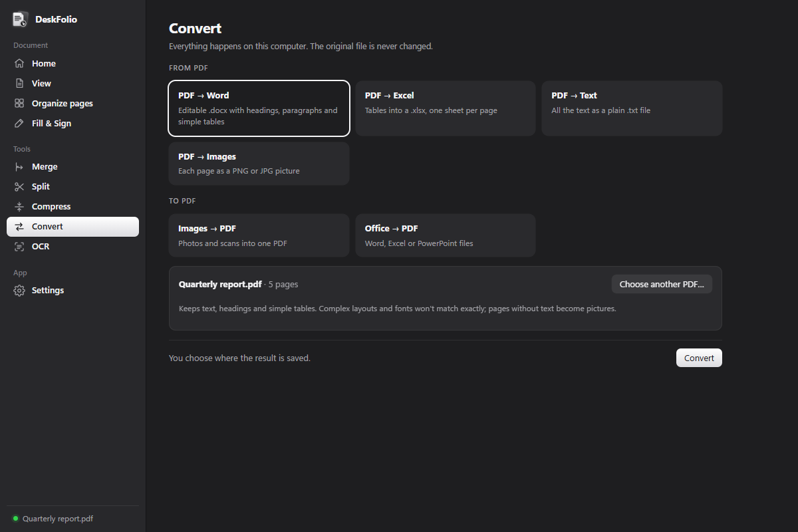Open the OCR tool label
The width and height of the screenshot is (798, 532).
coord(41,247)
